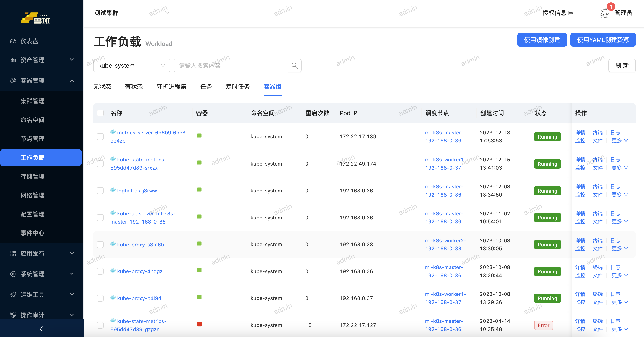Switch to the stateless workloads tab
The image size is (644, 337).
click(x=102, y=86)
